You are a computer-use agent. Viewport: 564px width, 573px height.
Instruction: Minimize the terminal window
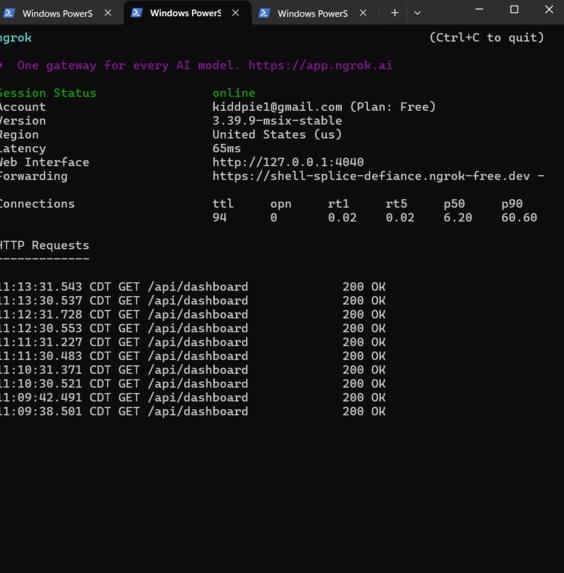480,10
